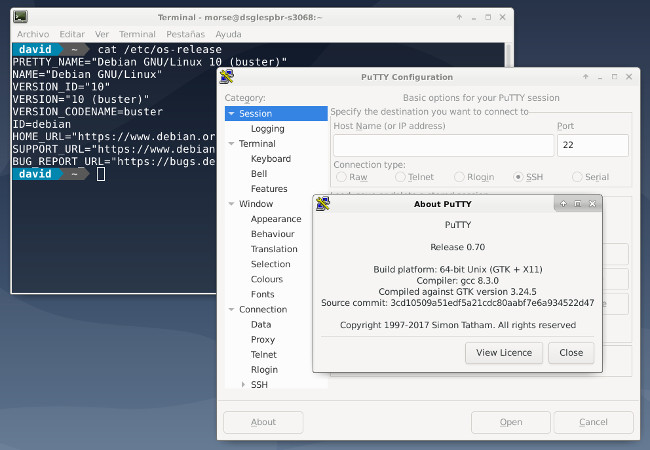Collapse the Terminal category arrow

click(x=231, y=143)
